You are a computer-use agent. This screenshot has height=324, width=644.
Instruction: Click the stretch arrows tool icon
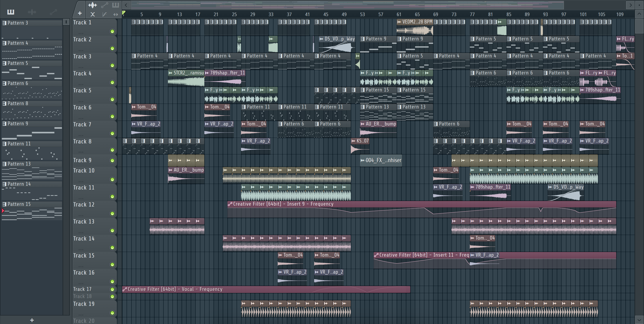coord(116,14)
